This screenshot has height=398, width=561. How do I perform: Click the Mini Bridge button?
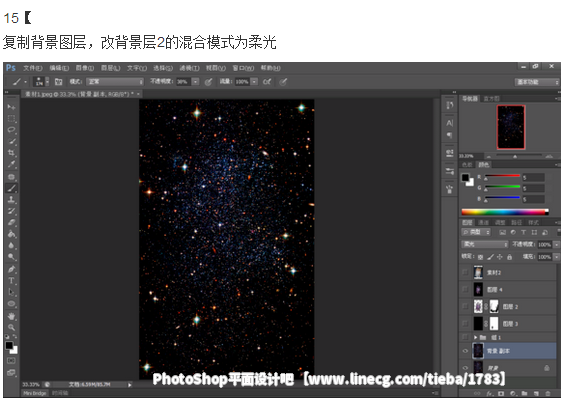tap(35, 393)
